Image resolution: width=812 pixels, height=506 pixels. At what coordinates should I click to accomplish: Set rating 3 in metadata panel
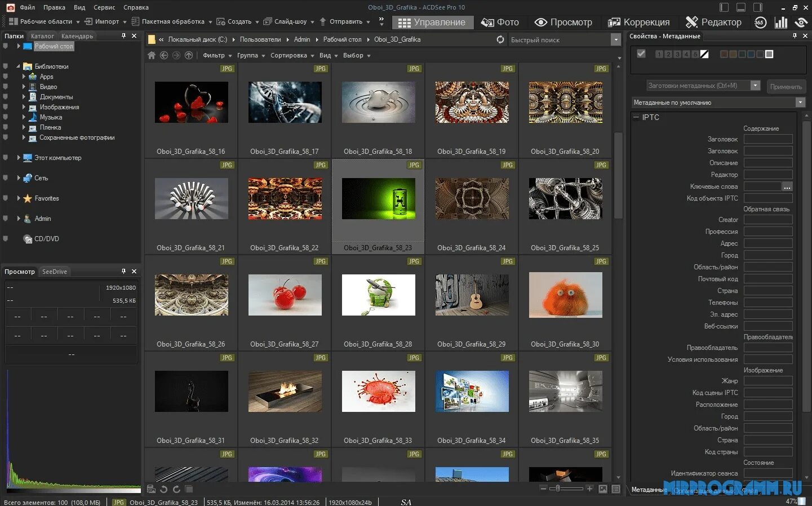pos(677,54)
